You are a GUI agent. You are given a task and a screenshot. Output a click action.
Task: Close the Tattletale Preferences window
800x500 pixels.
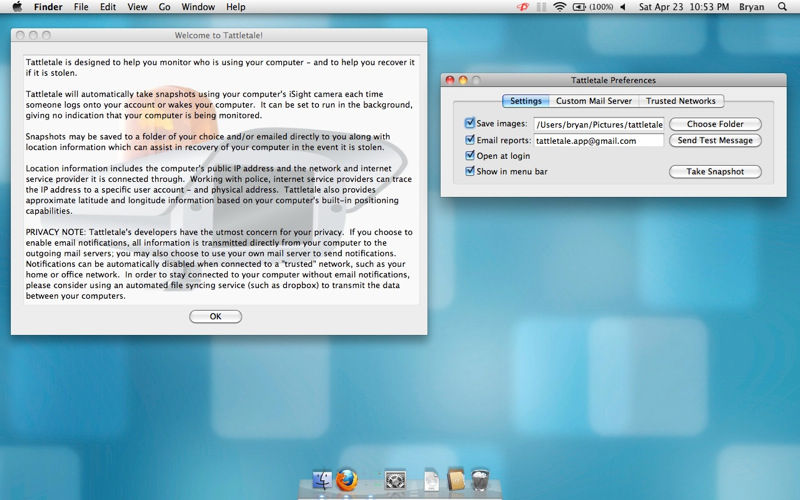coord(450,80)
